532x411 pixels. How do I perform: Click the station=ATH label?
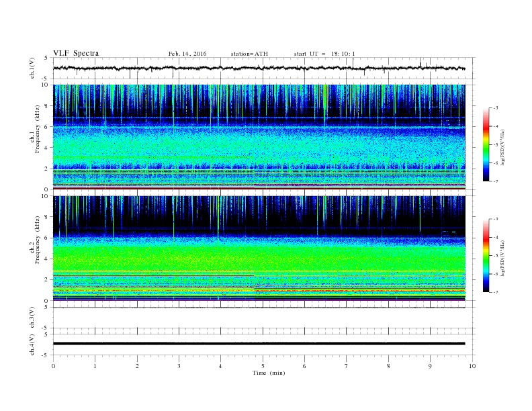(249, 54)
